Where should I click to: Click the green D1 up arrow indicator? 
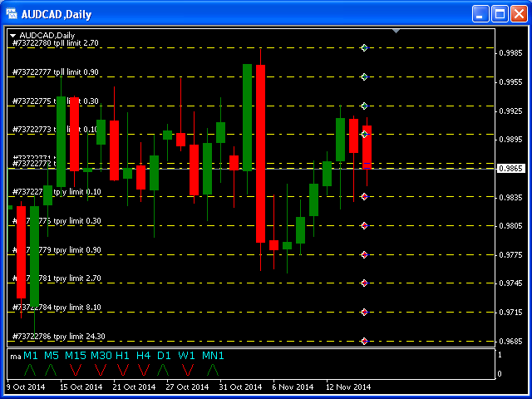pyautogui.click(x=163, y=369)
